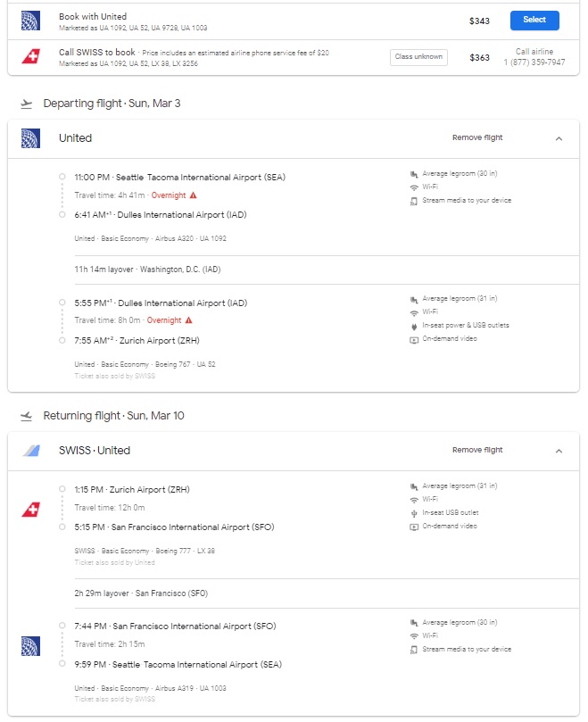588x722 pixels.
Task: Click the Wi-Fi icon for first Seattle flight
Action: [413, 187]
